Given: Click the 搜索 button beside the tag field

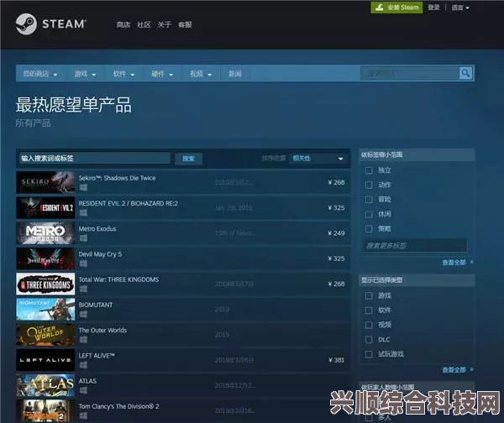Looking at the screenshot, I should [x=188, y=159].
